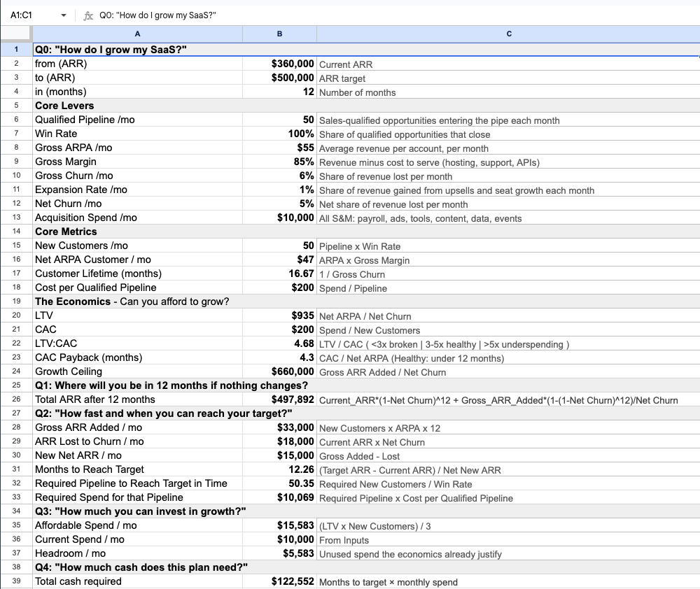Select row header 25
700x589 pixels.
pyautogui.click(x=16, y=385)
